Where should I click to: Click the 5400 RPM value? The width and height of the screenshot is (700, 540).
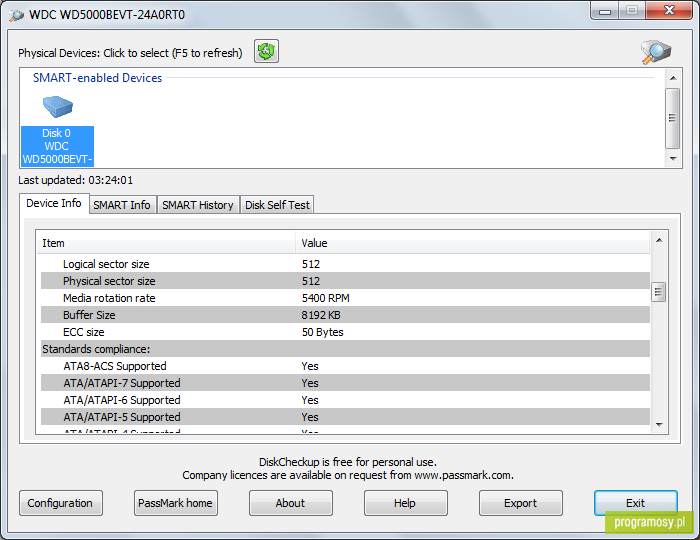325,298
